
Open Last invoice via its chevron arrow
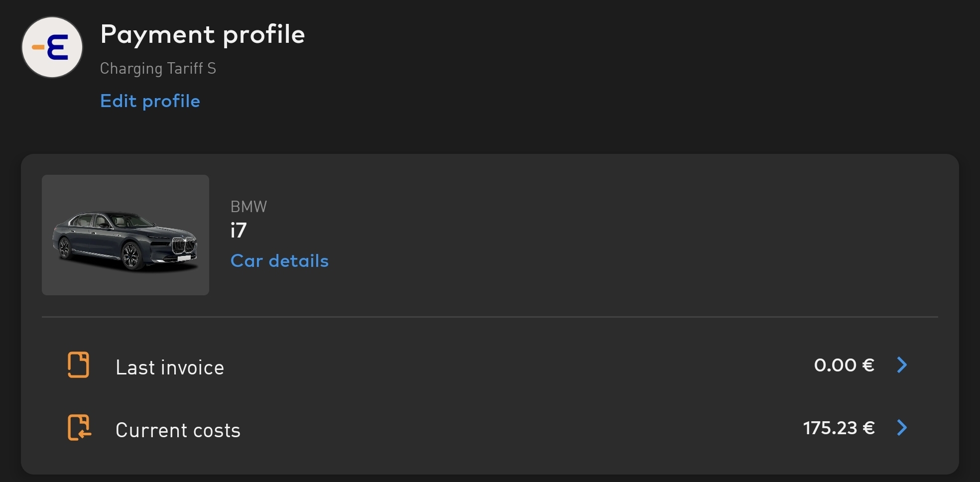click(x=902, y=365)
